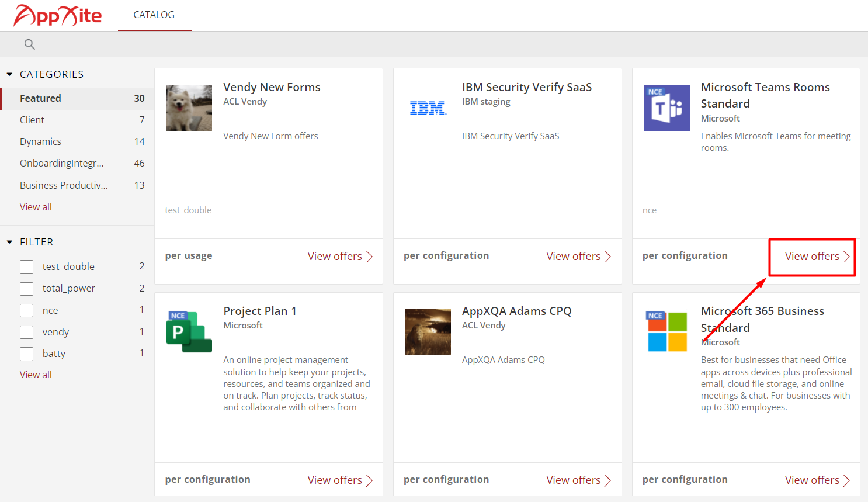Switch to the CATALOG tab
This screenshot has width=868, height=502.
click(x=154, y=15)
